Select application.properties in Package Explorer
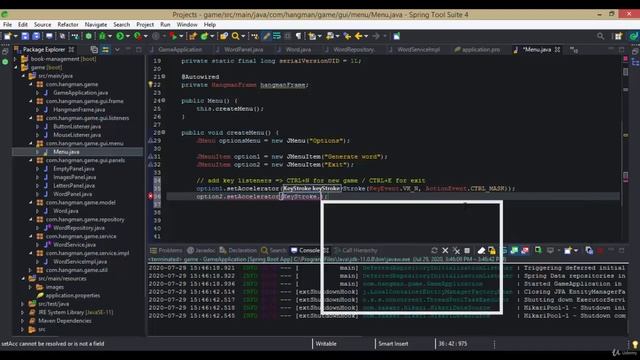Viewport: 640px width, 360px height. coord(73,295)
